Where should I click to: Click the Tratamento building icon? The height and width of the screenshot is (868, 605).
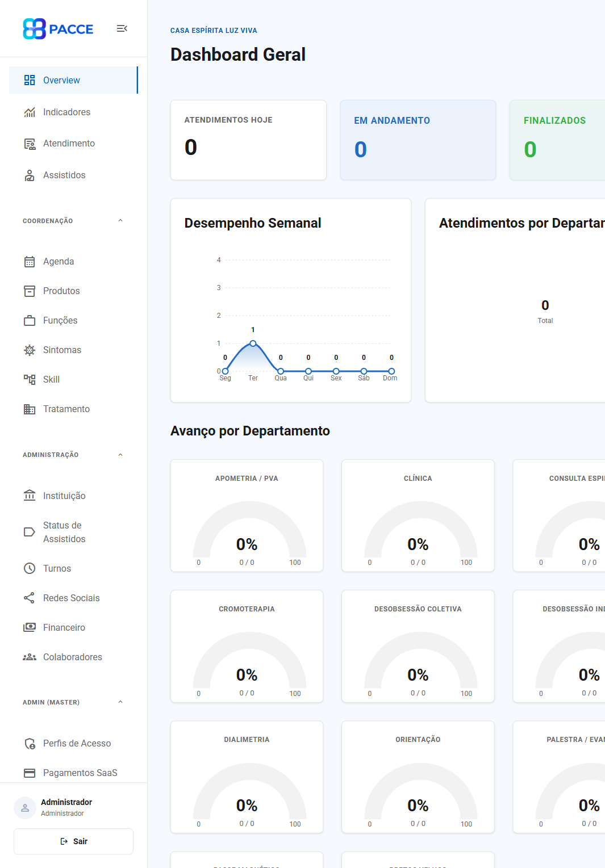pyautogui.click(x=30, y=409)
